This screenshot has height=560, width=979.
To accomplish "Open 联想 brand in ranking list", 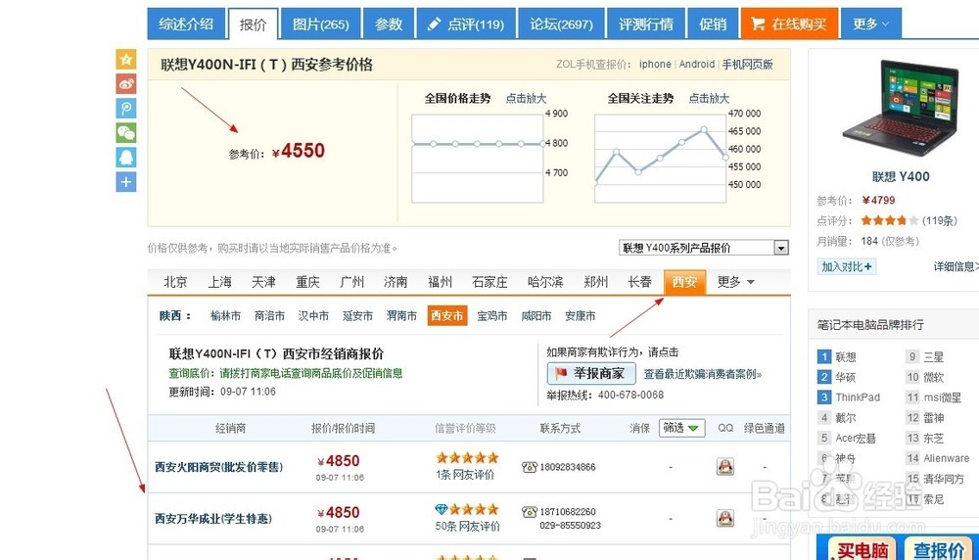I will click(846, 357).
